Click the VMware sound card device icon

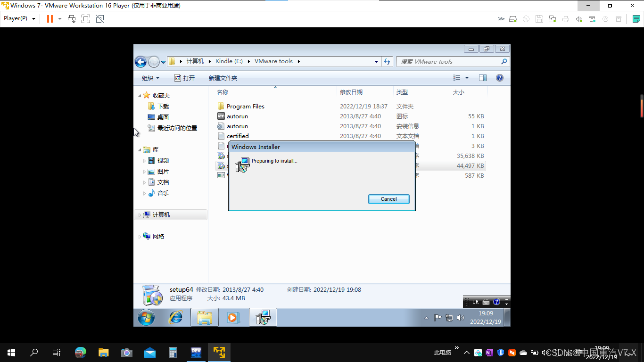point(579,19)
